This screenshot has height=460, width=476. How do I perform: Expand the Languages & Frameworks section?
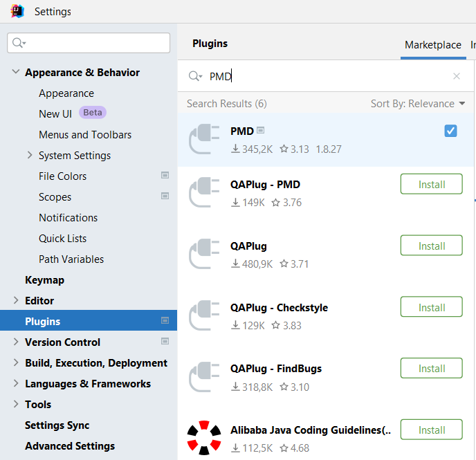click(16, 383)
